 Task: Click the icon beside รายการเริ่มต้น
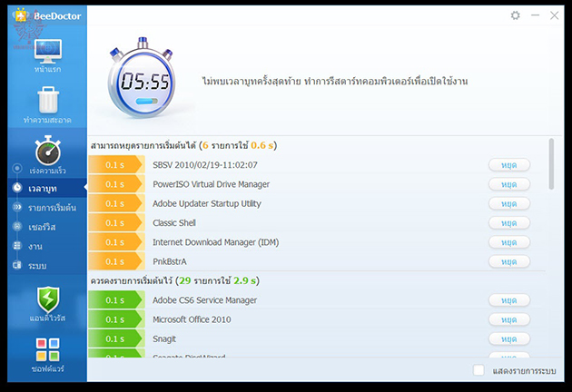(17, 207)
